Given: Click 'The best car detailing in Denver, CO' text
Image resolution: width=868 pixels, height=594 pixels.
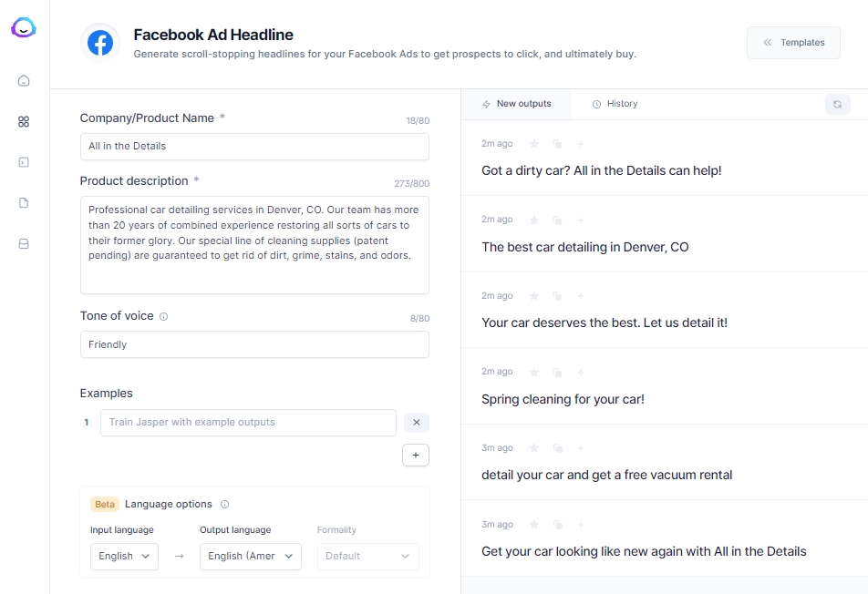Looking at the screenshot, I should (585, 247).
